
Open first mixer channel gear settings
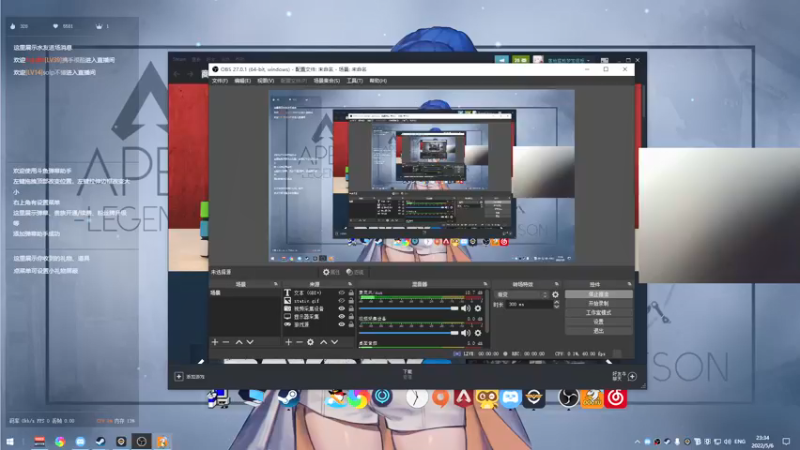coord(478,308)
